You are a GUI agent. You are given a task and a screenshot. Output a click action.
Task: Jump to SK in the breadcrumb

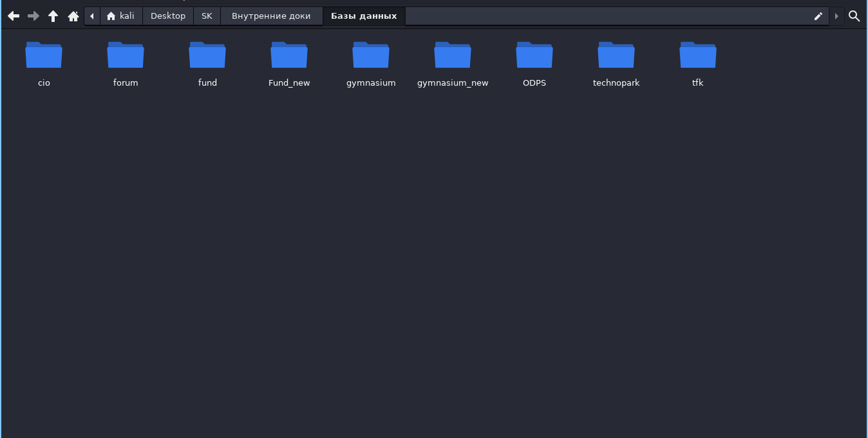(x=207, y=16)
